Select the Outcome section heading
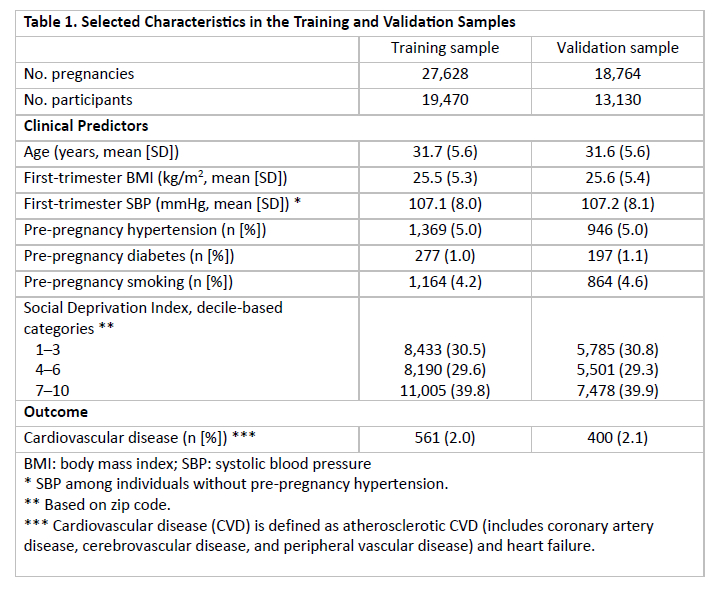The height and width of the screenshot is (589, 720). point(56,411)
